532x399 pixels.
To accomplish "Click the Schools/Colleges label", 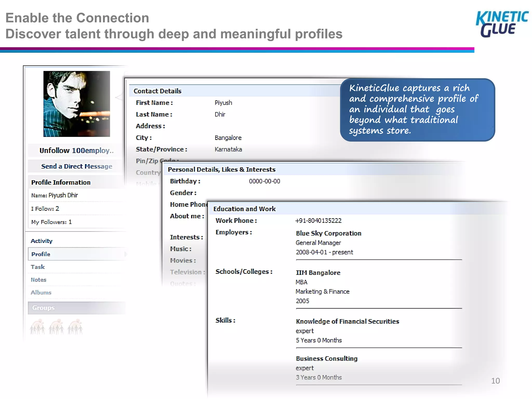I will pos(244,271).
